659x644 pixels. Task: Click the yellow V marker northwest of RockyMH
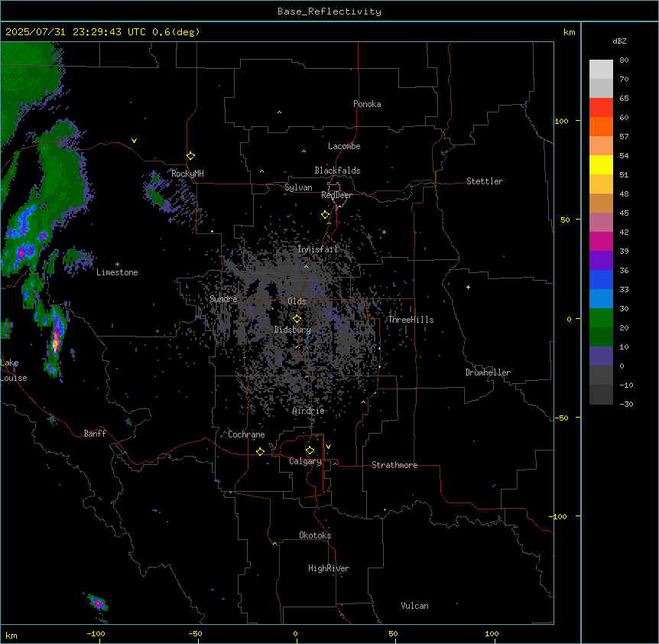pos(134,141)
